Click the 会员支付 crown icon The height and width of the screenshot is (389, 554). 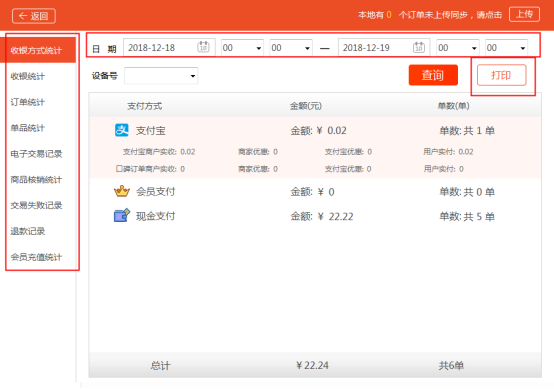pyautogui.click(x=122, y=191)
